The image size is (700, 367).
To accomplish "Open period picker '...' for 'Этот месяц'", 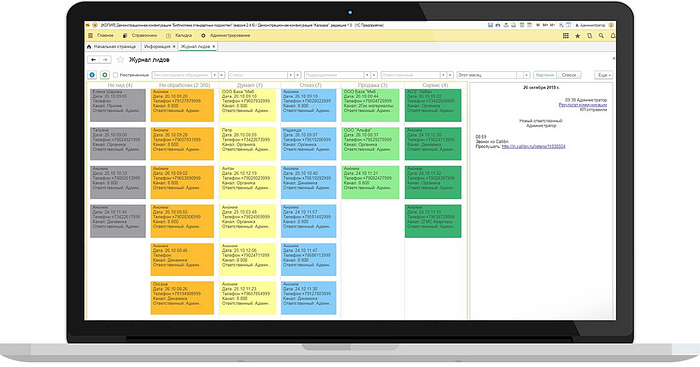I will point(520,75).
